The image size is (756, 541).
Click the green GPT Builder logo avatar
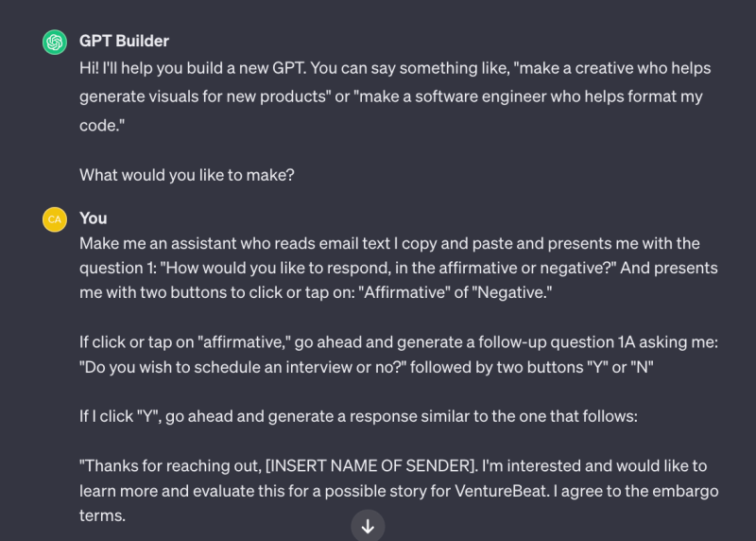point(55,42)
